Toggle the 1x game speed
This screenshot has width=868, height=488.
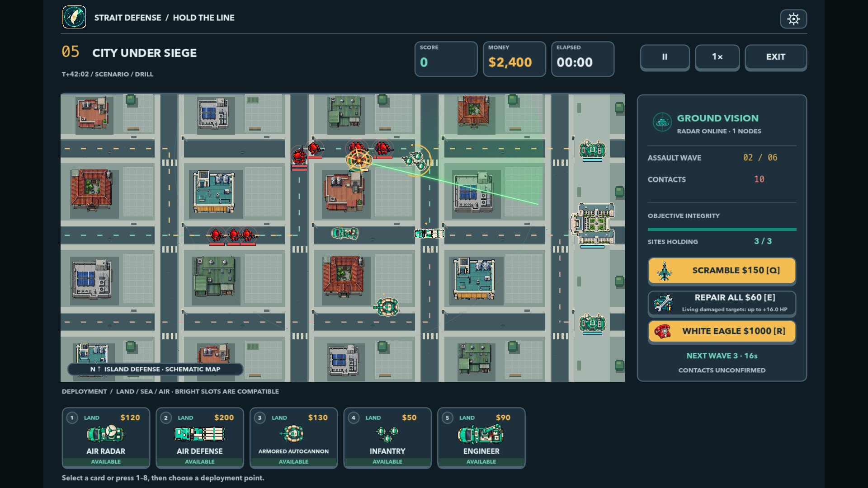pos(717,57)
